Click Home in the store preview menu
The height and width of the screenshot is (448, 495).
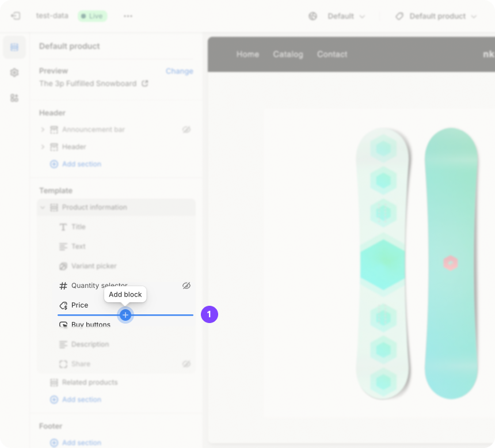[x=247, y=54]
